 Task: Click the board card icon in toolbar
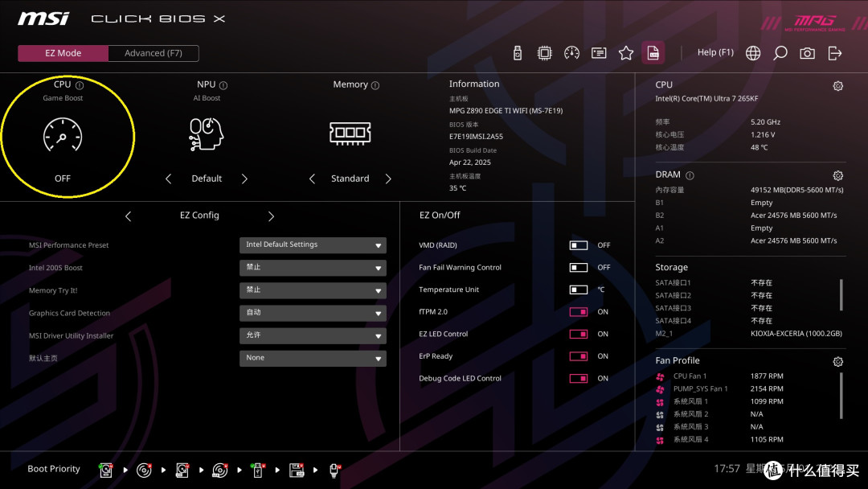point(599,53)
